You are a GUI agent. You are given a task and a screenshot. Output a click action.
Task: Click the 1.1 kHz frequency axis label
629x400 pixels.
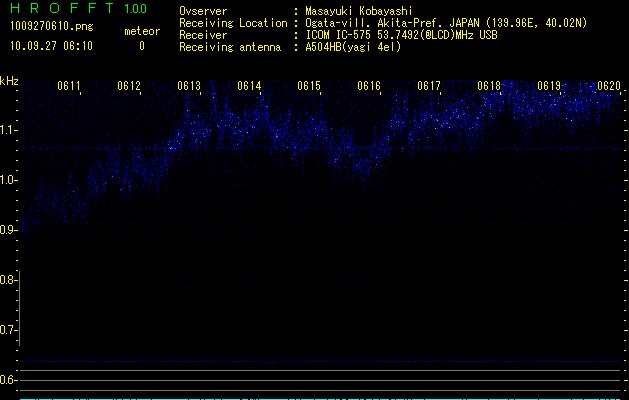click(x=8, y=130)
